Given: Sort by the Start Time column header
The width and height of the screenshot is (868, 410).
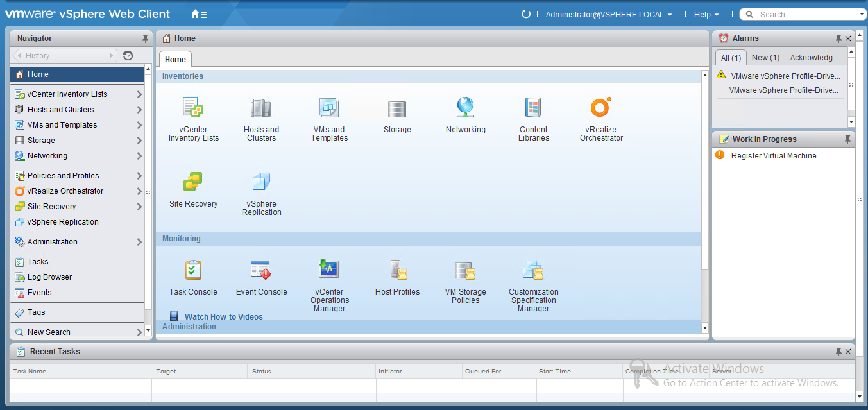Looking at the screenshot, I should coord(579,371).
